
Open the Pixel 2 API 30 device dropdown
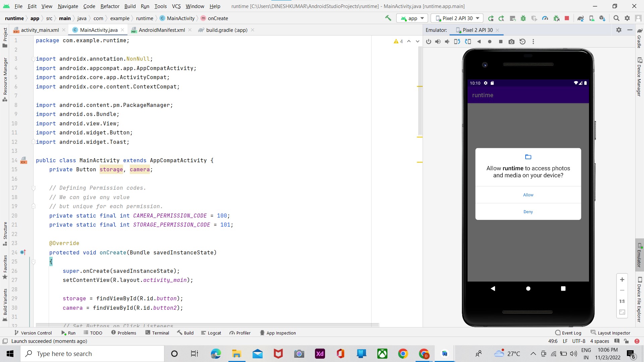[x=457, y=18]
